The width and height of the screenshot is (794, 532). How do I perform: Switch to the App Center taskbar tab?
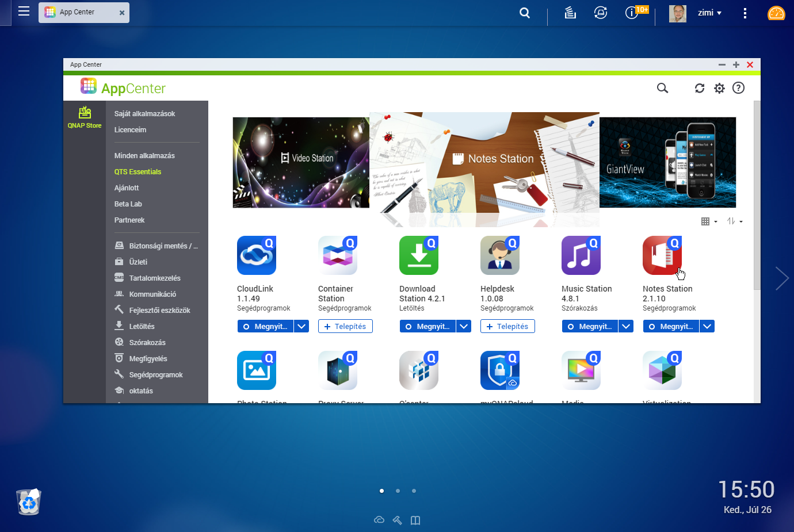pos(84,12)
